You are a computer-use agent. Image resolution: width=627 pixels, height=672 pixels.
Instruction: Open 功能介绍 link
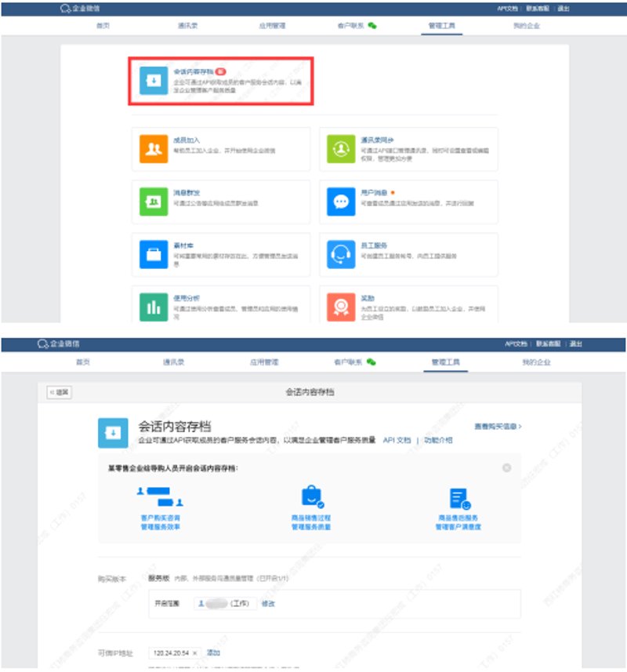click(437, 440)
